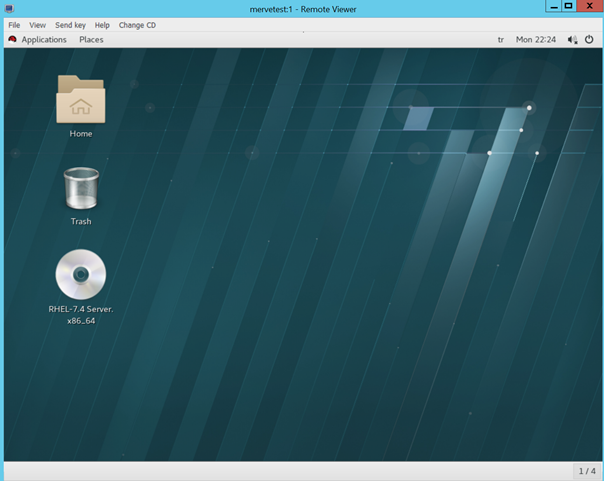Open the Applications menu
The width and height of the screenshot is (604, 481).
point(44,40)
